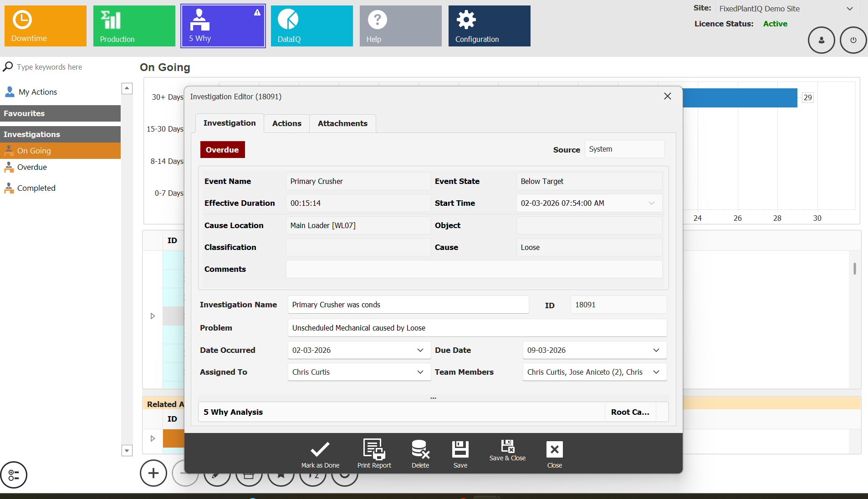Click sidebar scroll up arrow
The width and height of the screenshot is (868, 499).
tap(127, 88)
